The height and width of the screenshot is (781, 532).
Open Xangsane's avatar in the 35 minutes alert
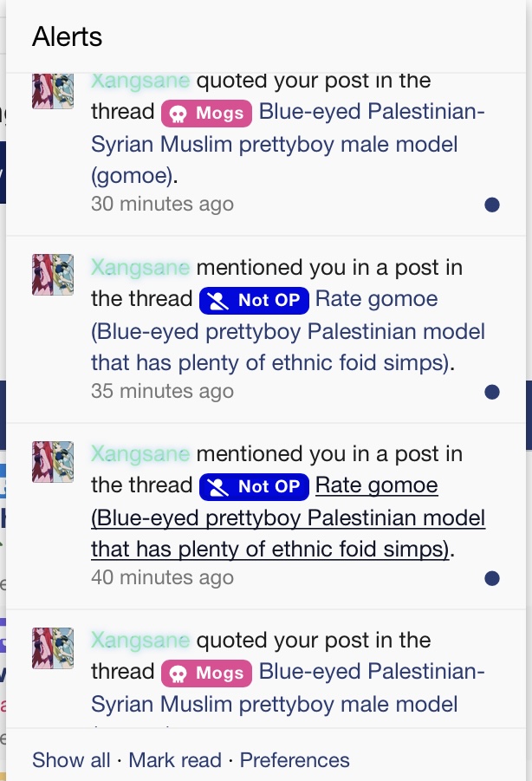(x=53, y=275)
